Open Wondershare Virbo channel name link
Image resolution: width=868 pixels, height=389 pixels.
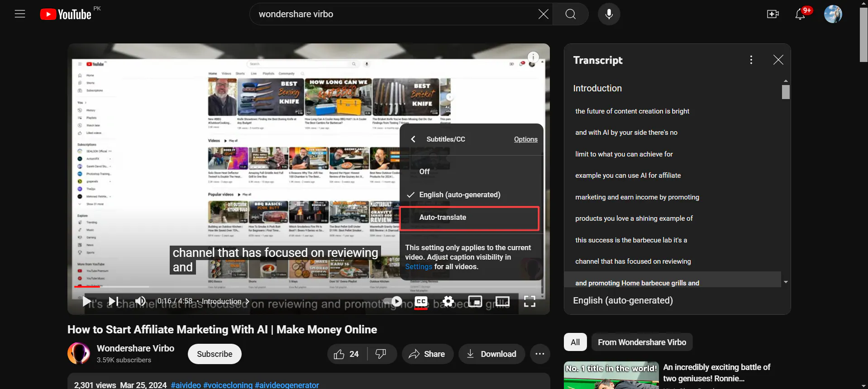(x=135, y=348)
